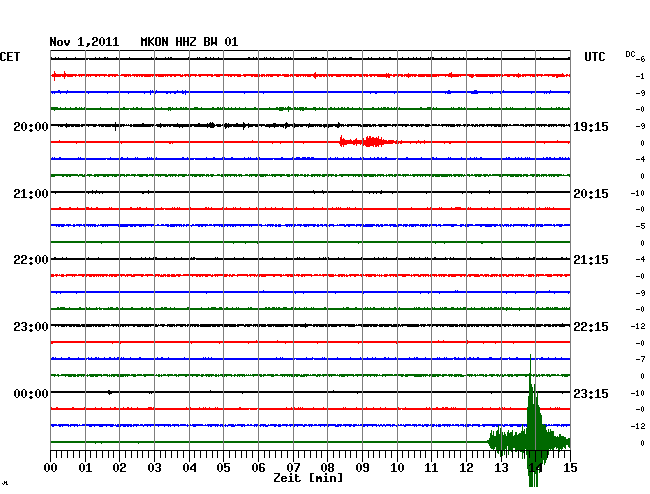Click the 21:00 CET time label
Viewport: 650px width, 494px height.
click(31, 194)
